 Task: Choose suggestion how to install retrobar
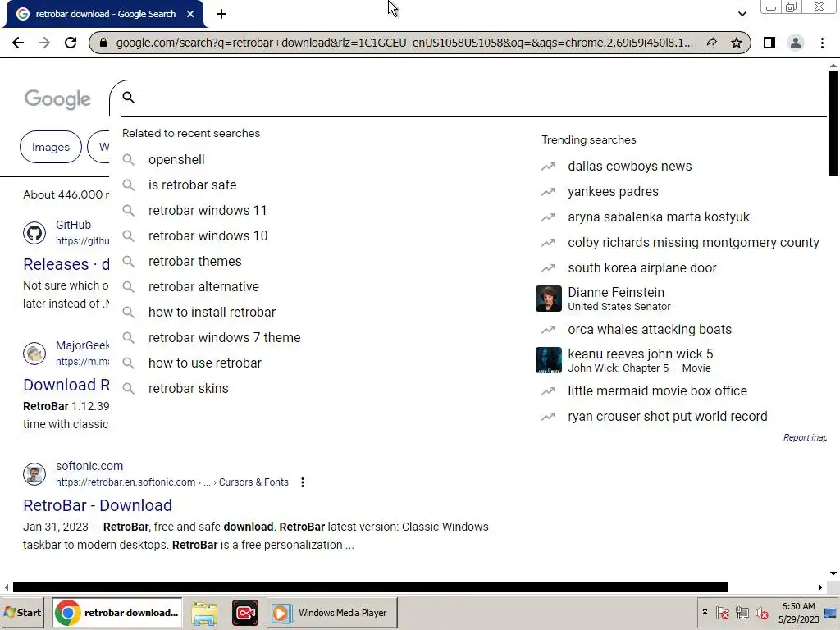tap(212, 313)
